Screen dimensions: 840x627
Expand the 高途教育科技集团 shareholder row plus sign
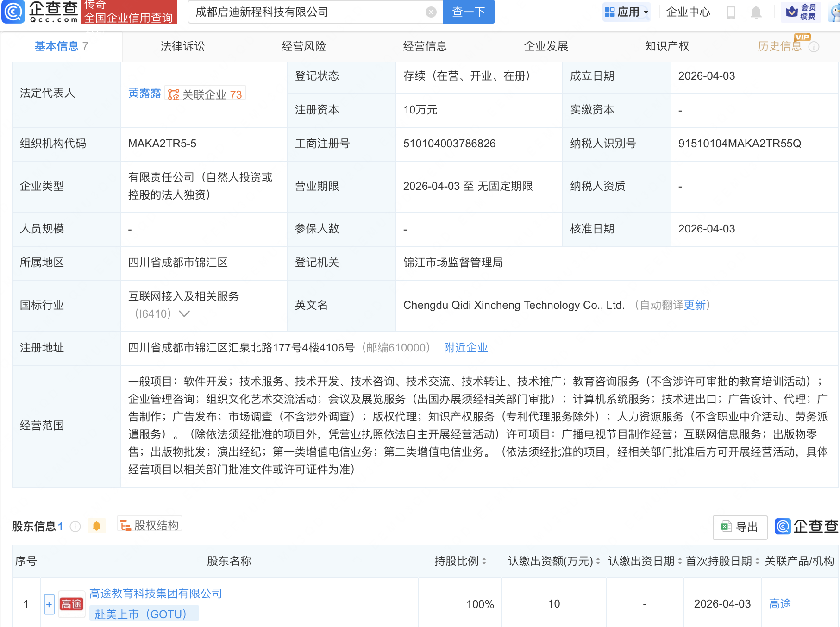49,604
